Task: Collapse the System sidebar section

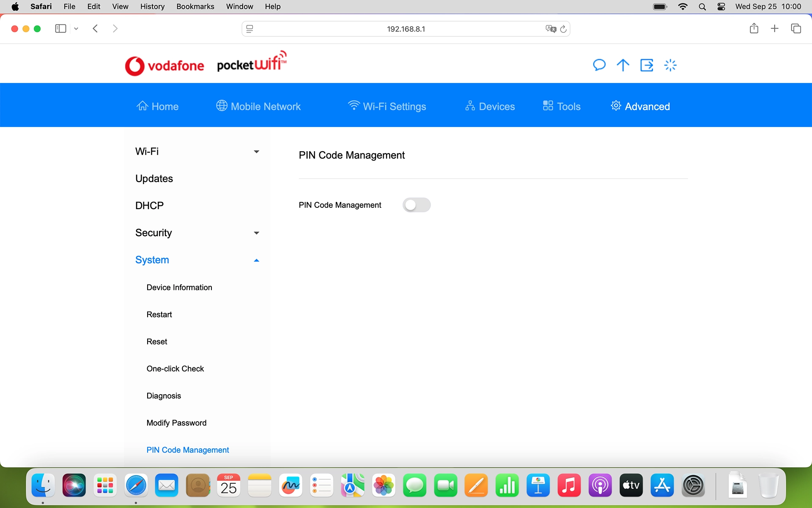Action: pyautogui.click(x=256, y=260)
